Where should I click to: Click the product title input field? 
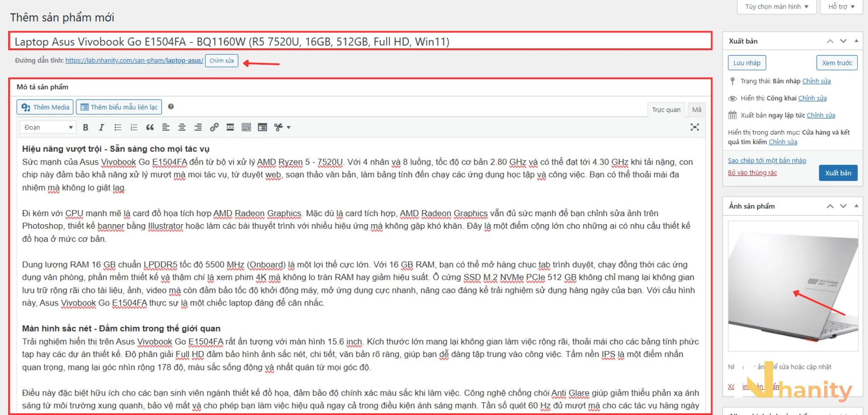pyautogui.click(x=360, y=41)
